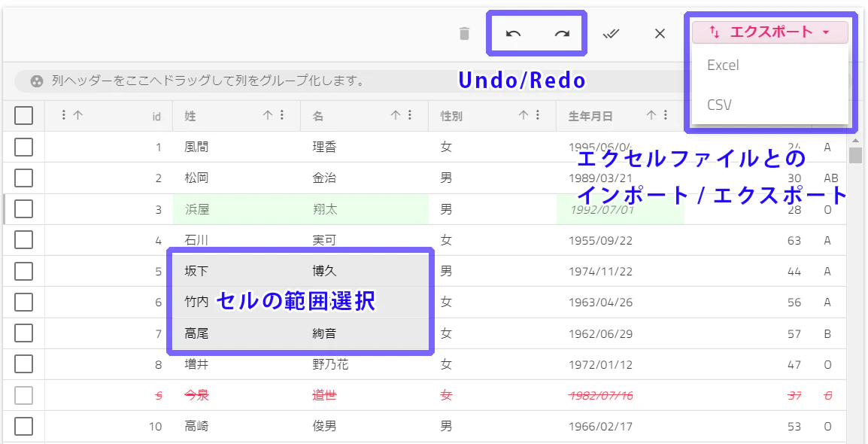Toggle the select-all header checkbox
This screenshot has height=444, width=868.
[x=23, y=116]
